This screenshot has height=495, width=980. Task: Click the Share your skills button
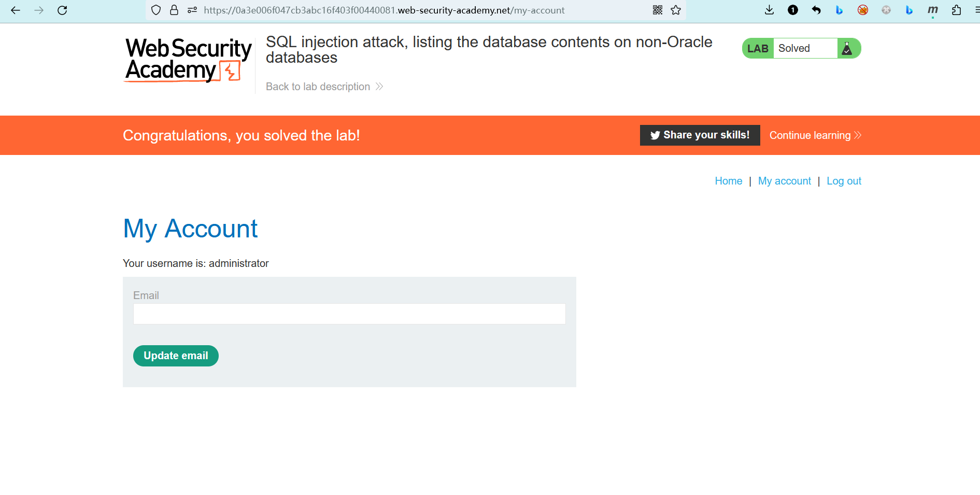(x=700, y=135)
